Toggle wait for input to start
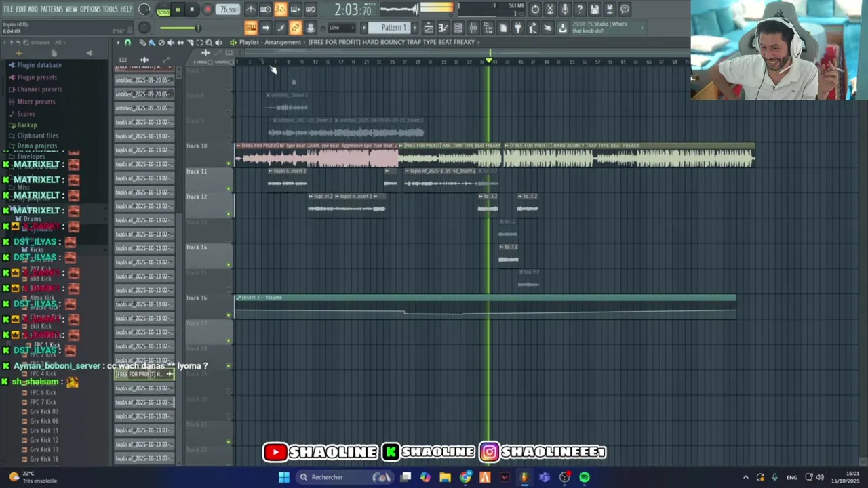 pyautogui.click(x=266, y=9)
